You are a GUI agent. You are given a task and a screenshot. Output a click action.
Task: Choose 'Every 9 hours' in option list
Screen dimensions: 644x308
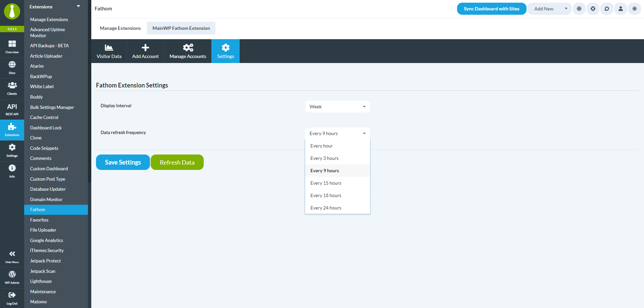click(x=338, y=171)
